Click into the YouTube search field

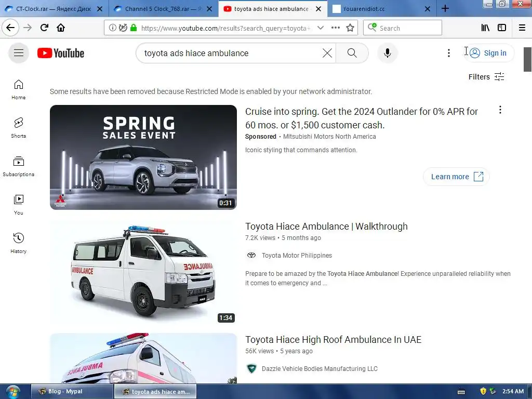tap(231, 54)
